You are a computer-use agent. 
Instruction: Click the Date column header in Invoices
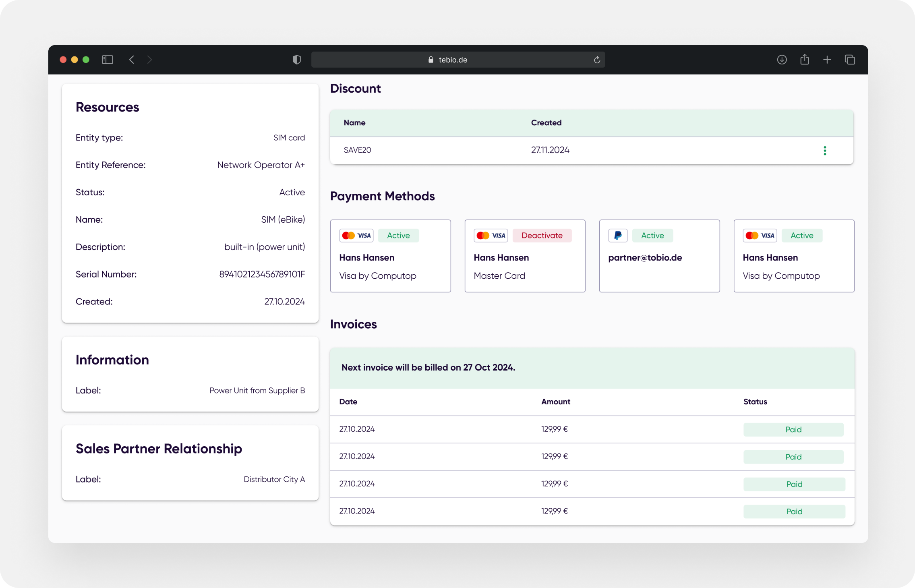(348, 402)
